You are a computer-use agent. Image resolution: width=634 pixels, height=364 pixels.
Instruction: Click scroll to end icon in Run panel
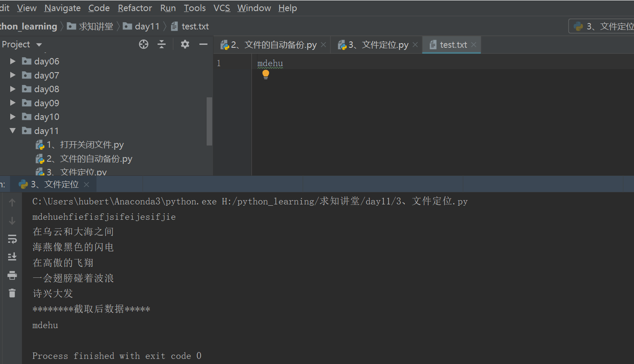[x=12, y=257]
